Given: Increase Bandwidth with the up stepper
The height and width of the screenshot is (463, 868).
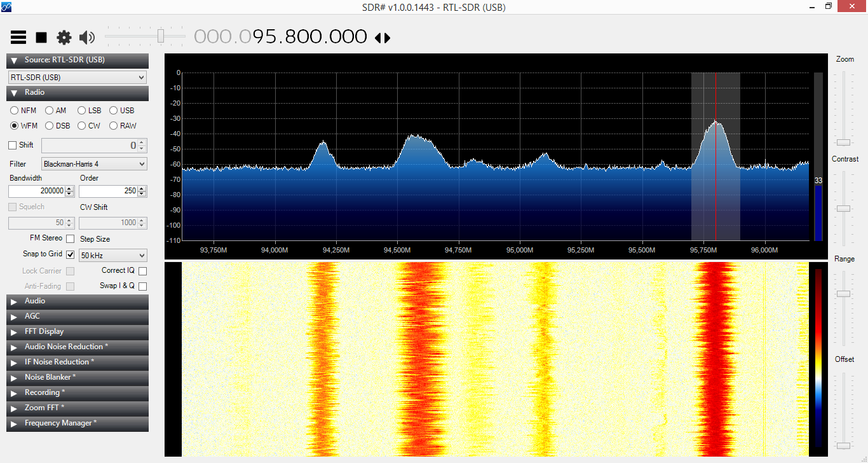Looking at the screenshot, I should [70, 188].
